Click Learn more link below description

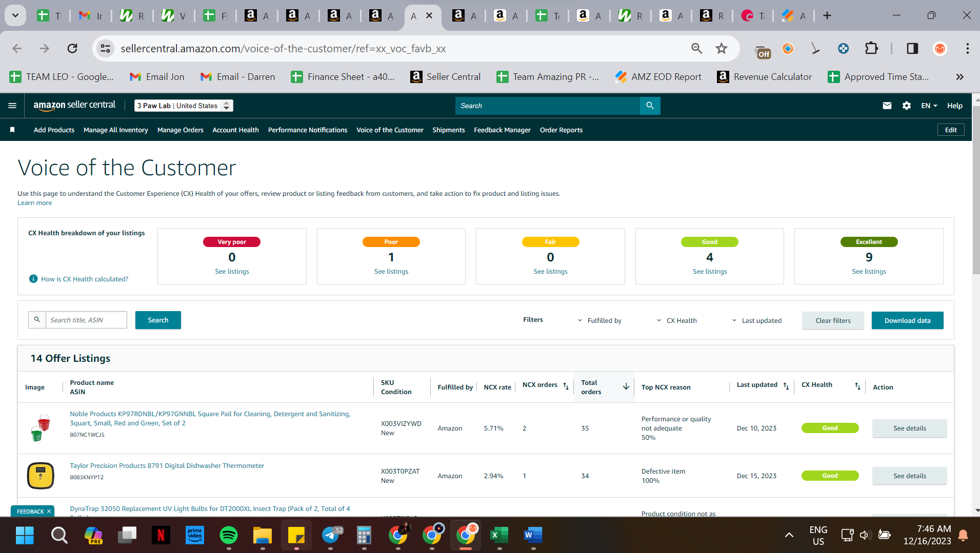coord(35,202)
